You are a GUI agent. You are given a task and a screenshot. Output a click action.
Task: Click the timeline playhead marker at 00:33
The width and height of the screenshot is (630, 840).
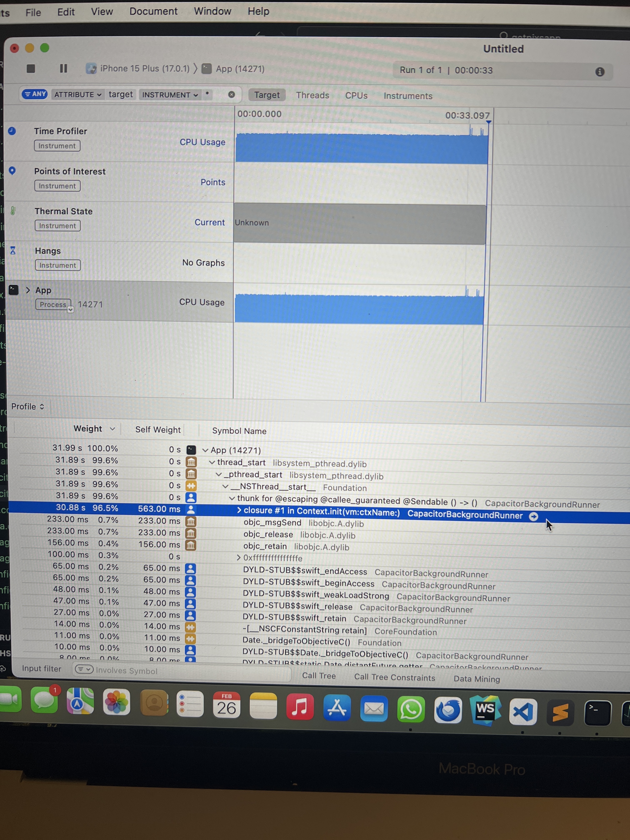[489, 122]
